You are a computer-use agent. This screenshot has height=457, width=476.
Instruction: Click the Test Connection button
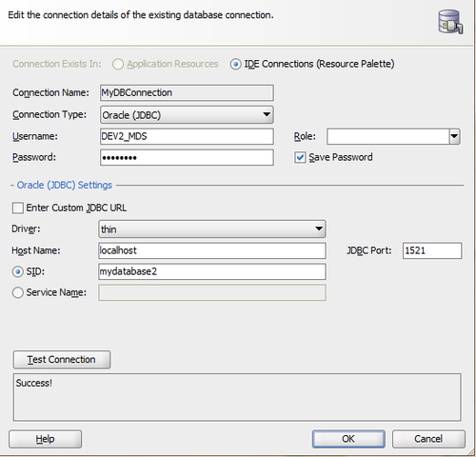62,360
